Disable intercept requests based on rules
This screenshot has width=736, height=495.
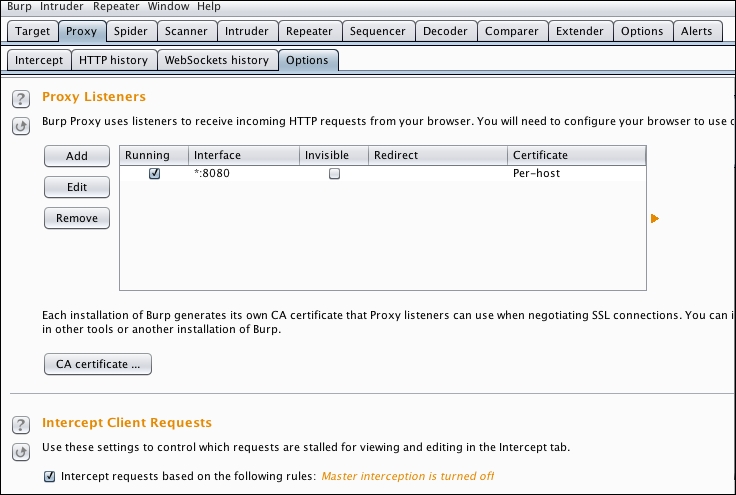coord(50,477)
